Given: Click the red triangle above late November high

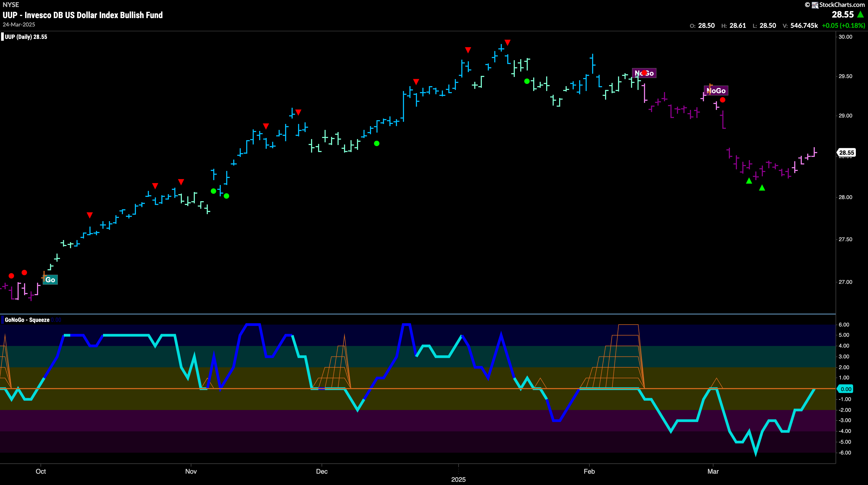Looking at the screenshot, I should (x=298, y=112).
